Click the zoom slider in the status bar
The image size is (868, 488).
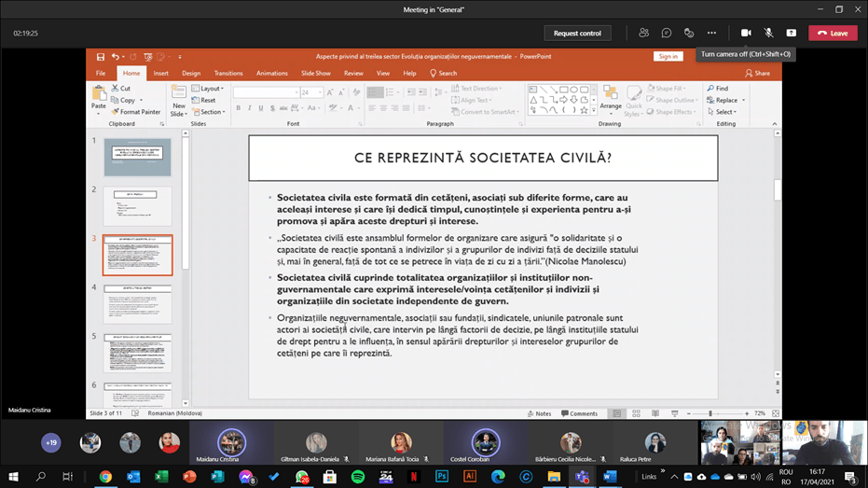[x=710, y=413]
